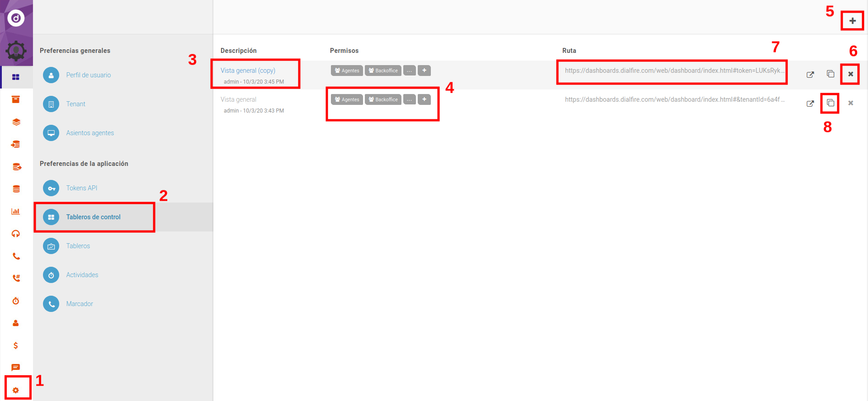The width and height of the screenshot is (868, 401).
Task: Click the 'admin - 10/3/20 3:43 PM' text
Action: pos(254,111)
